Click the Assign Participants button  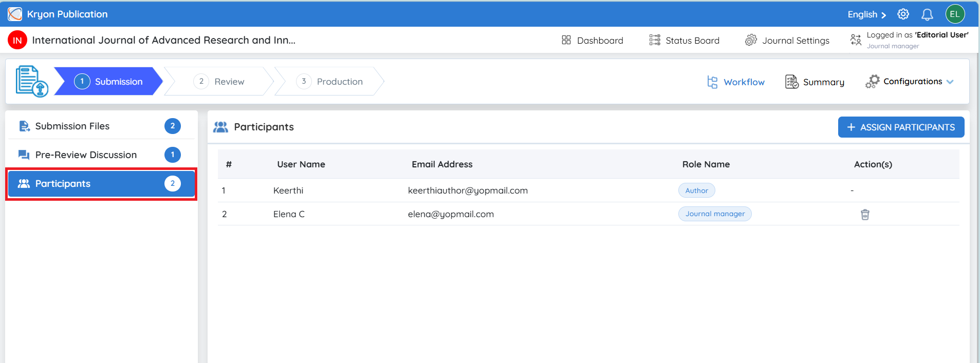coord(901,127)
